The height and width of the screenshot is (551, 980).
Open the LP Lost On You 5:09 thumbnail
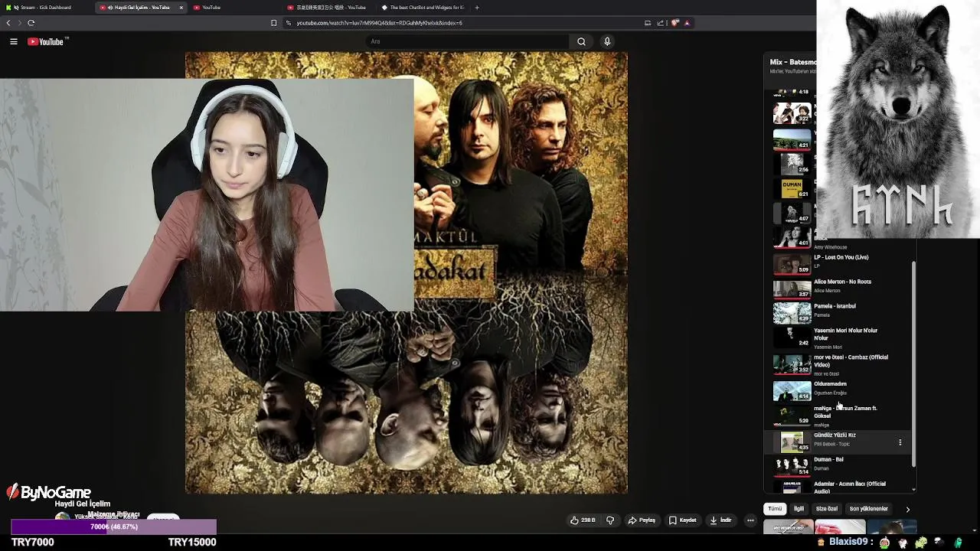coord(792,264)
